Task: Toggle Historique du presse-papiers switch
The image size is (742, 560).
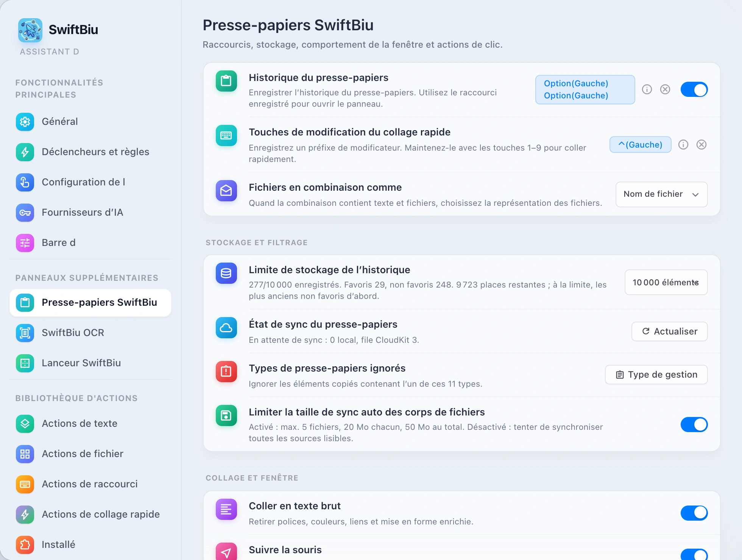Action: (694, 90)
